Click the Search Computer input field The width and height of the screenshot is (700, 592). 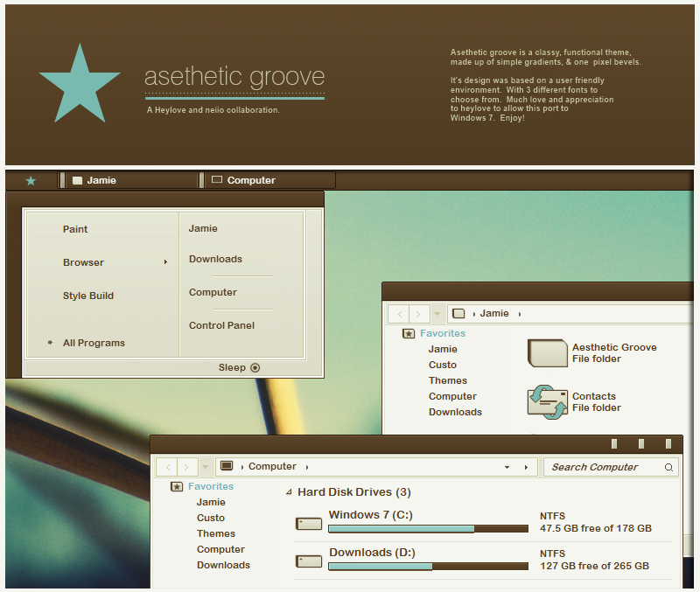pos(604,467)
